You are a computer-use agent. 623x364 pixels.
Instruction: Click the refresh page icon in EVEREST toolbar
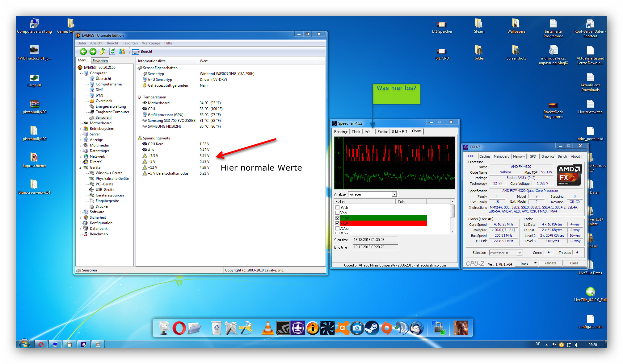pos(112,52)
